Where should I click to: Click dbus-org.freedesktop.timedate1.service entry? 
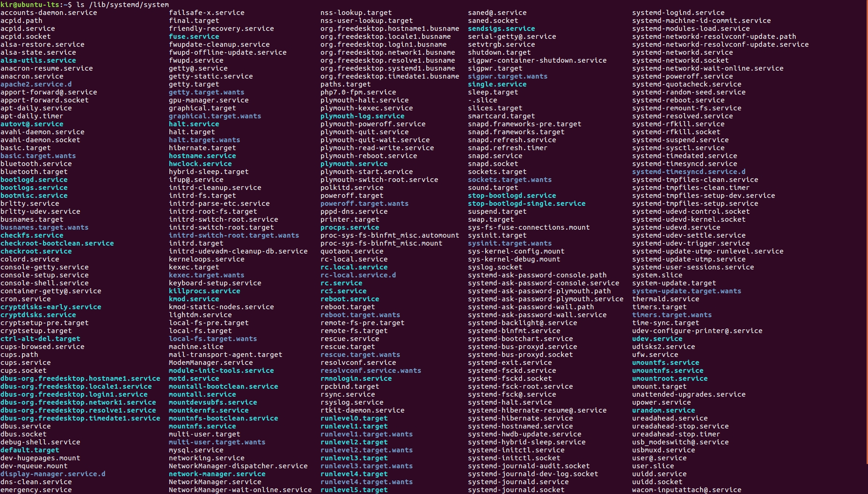point(80,418)
